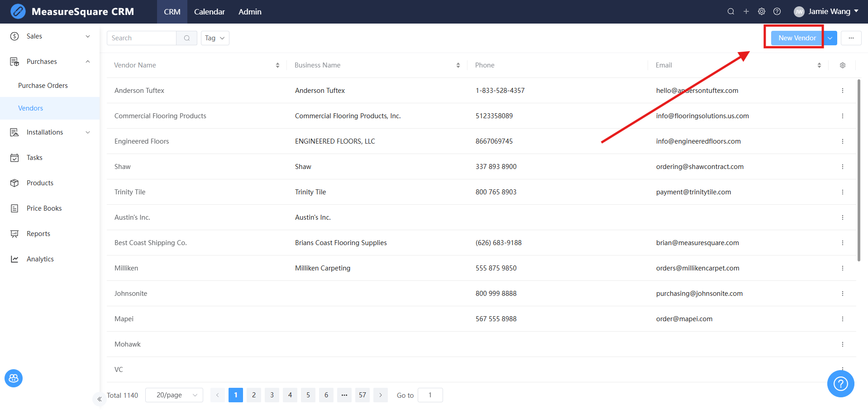Go to page 3
This screenshot has height=410, width=868.
[272, 395]
